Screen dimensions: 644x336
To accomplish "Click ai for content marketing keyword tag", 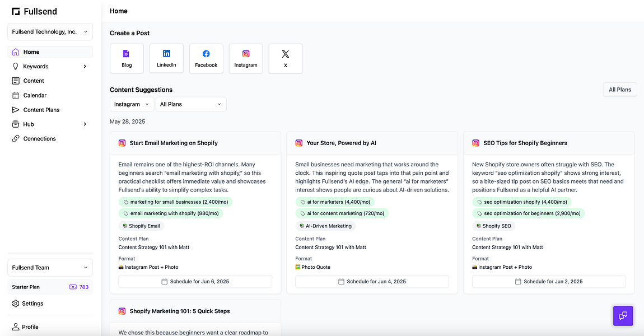I will point(342,213).
